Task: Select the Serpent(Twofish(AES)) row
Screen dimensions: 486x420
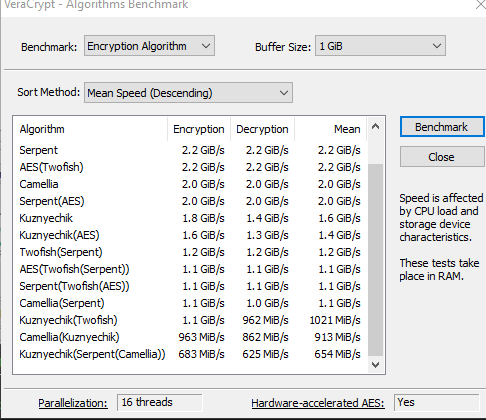Action: (x=190, y=286)
